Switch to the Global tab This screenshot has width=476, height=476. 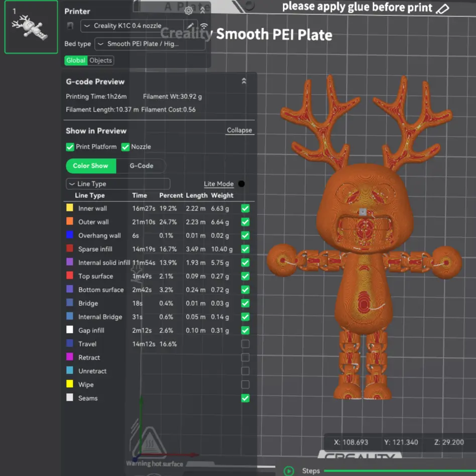tap(76, 60)
